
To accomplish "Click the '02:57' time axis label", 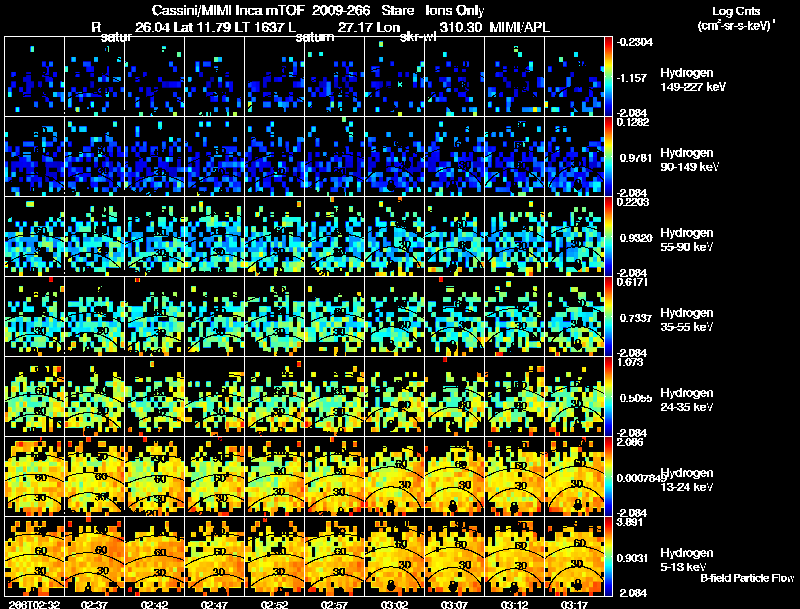I will pyautogui.click(x=334, y=604).
